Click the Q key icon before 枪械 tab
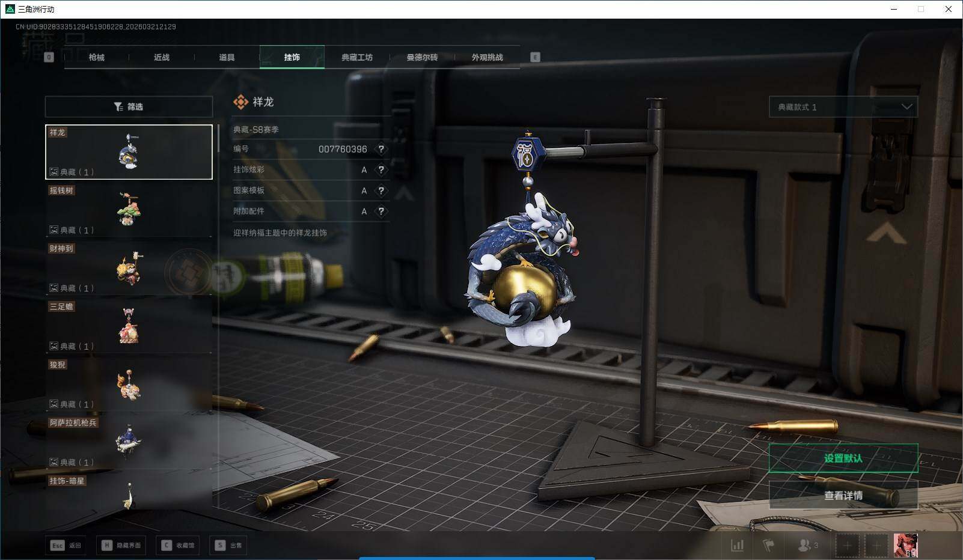The height and width of the screenshot is (560, 963). (x=49, y=57)
